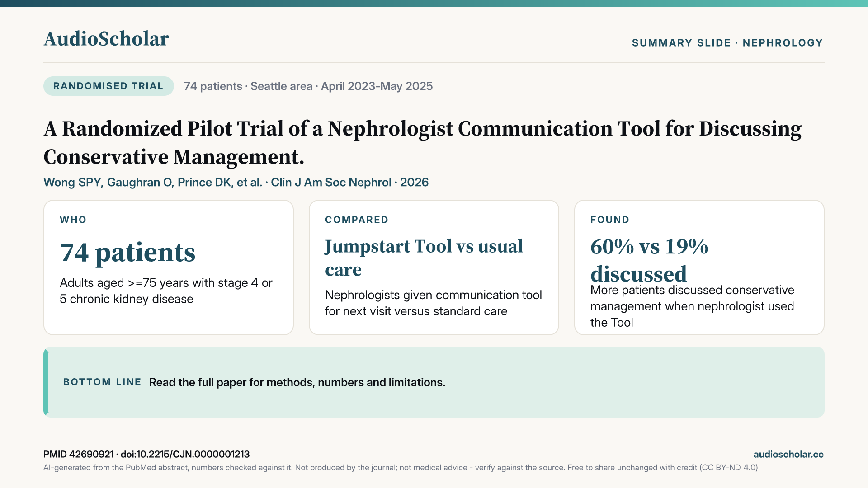Click the '74 patients · Seattle area' metadata line
The width and height of the screenshot is (868, 488).
(x=308, y=86)
